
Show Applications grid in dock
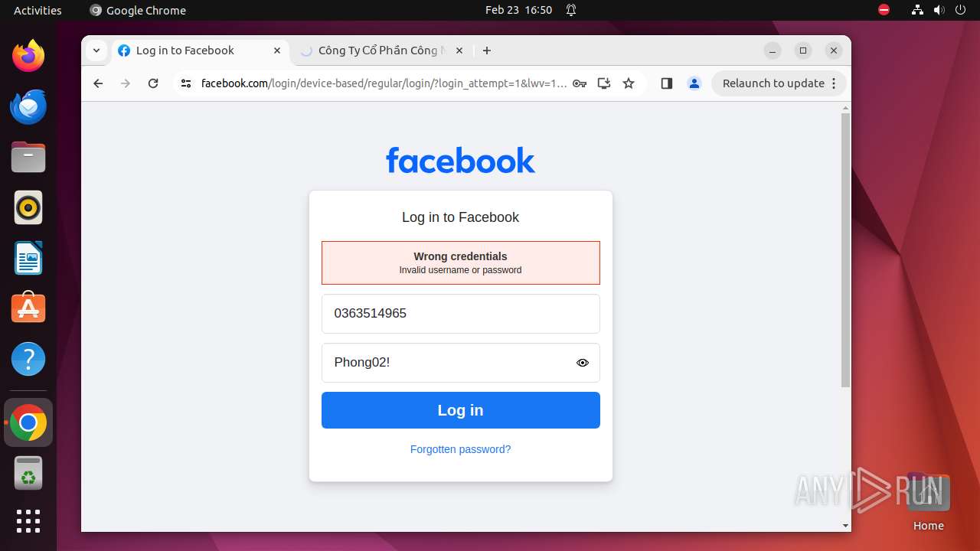[x=28, y=521]
